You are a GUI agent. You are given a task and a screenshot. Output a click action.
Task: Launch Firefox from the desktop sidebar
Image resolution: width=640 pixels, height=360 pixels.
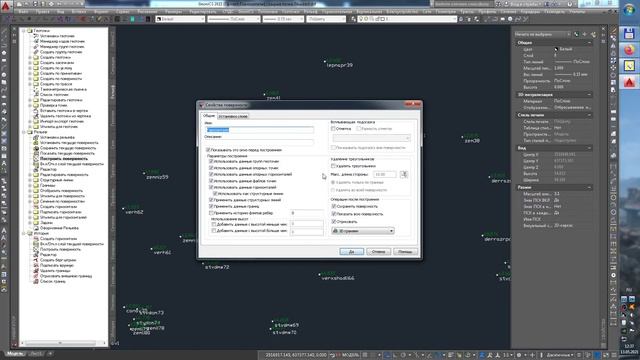tap(629, 50)
